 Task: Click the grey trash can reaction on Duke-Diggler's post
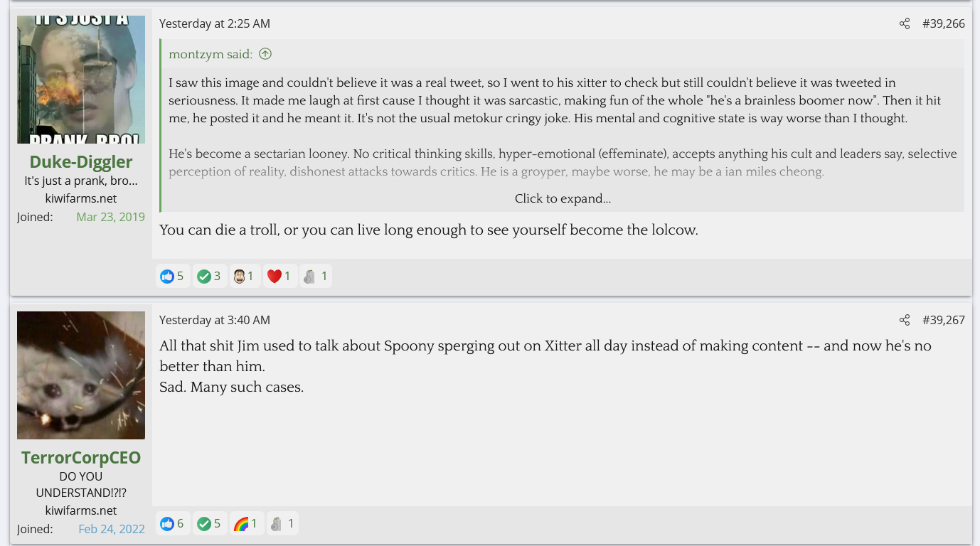(315, 276)
